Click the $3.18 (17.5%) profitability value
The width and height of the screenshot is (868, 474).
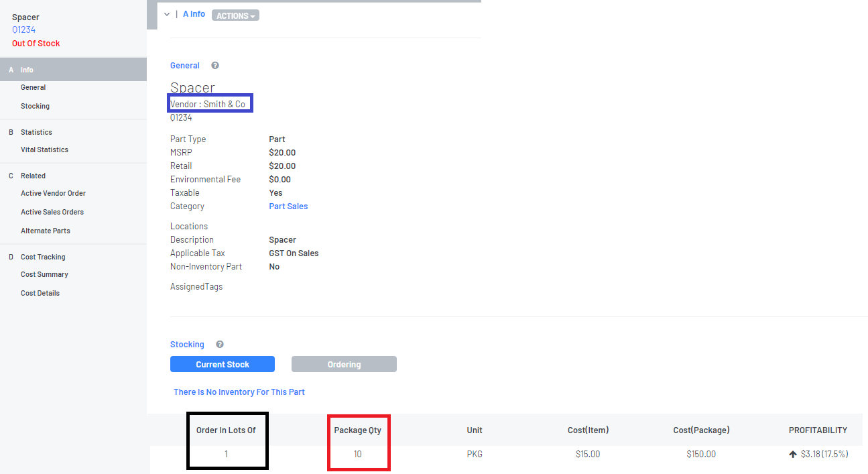(x=824, y=455)
